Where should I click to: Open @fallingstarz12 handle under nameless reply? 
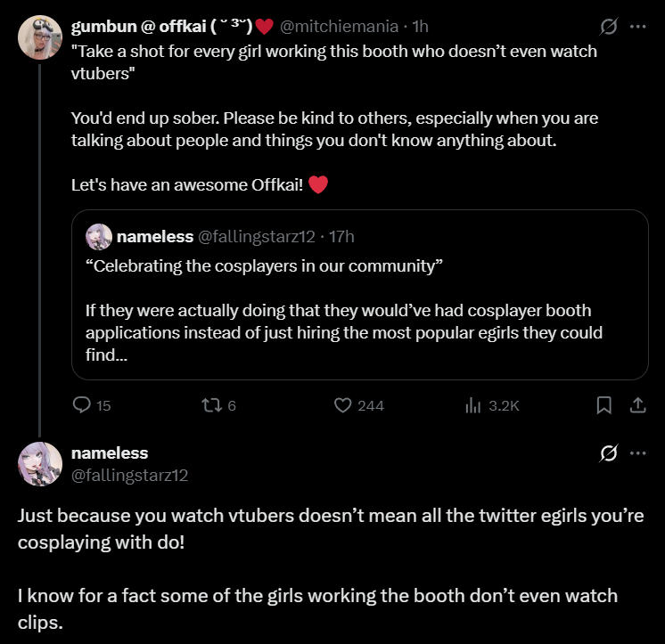point(129,475)
